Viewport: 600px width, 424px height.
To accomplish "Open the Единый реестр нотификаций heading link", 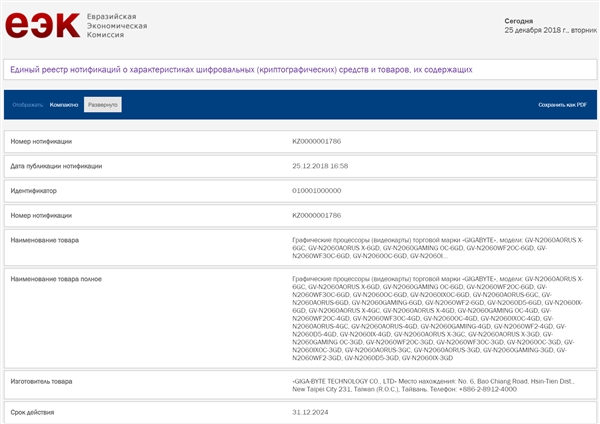I will tap(240, 70).
